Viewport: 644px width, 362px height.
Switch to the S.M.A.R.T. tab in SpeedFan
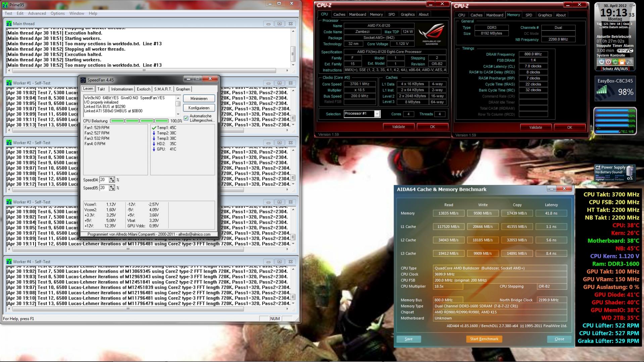click(163, 89)
